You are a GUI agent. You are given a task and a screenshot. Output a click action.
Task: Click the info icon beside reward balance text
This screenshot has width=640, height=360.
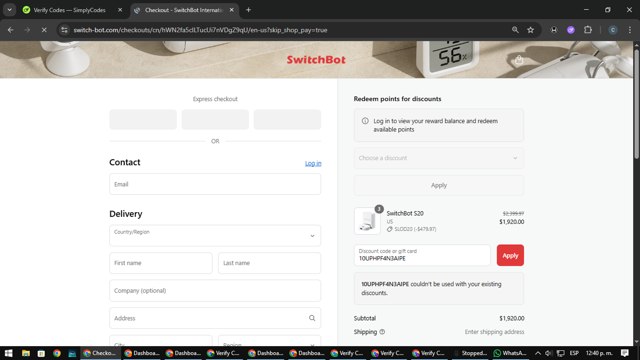tap(365, 121)
